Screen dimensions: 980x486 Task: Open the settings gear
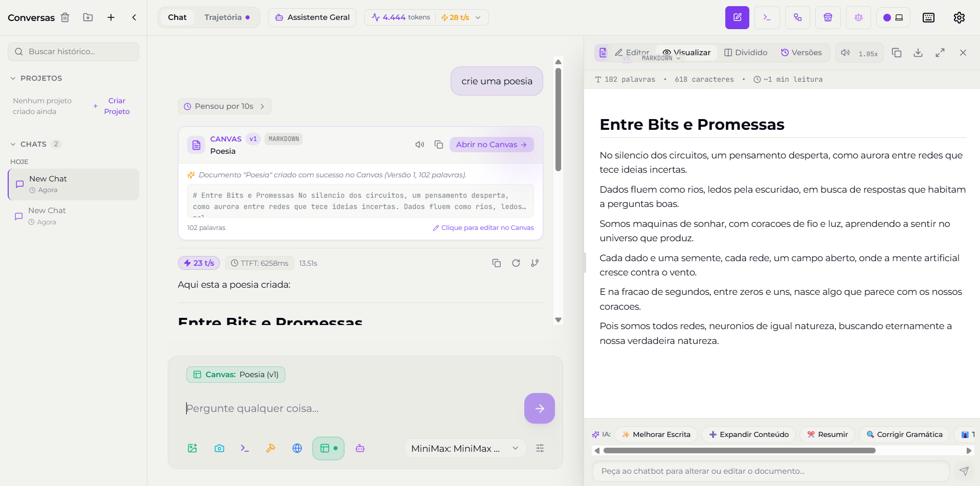click(959, 17)
